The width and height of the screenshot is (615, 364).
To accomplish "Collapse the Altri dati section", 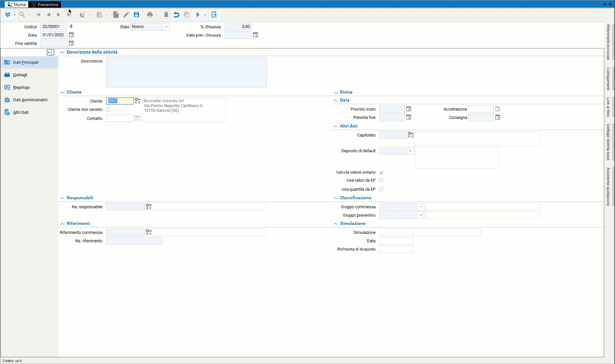I will (x=335, y=126).
